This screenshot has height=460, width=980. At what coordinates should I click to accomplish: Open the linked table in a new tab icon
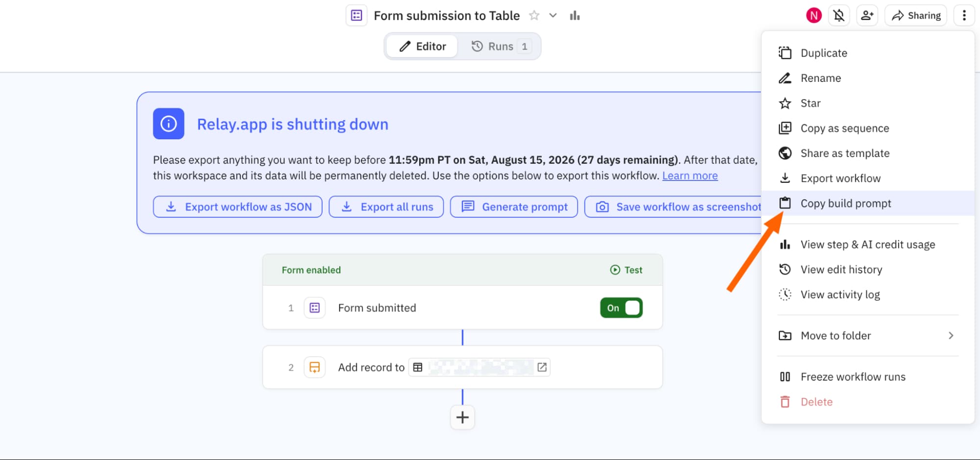point(542,367)
